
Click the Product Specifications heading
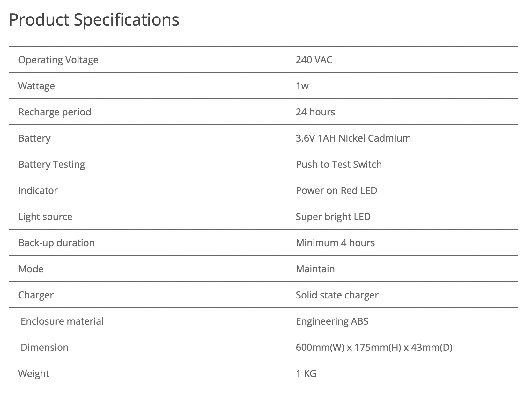94,20
